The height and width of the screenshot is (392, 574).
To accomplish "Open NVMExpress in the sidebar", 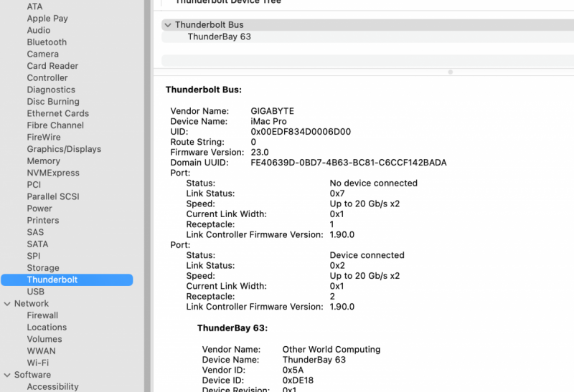I will coord(53,173).
